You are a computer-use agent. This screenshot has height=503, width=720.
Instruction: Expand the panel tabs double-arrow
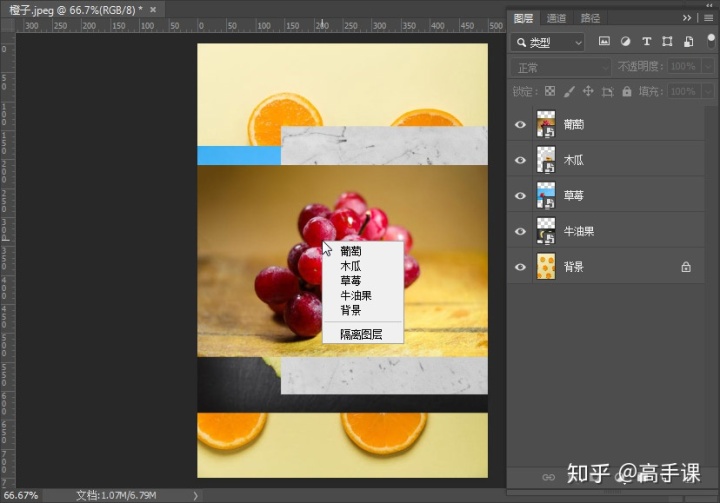686,18
